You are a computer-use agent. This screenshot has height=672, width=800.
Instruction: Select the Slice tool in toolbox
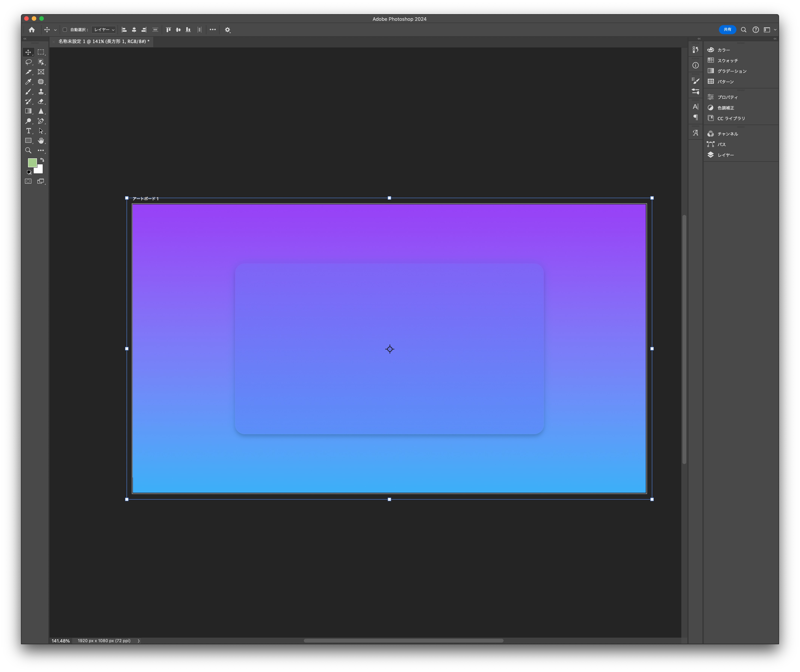click(x=29, y=72)
